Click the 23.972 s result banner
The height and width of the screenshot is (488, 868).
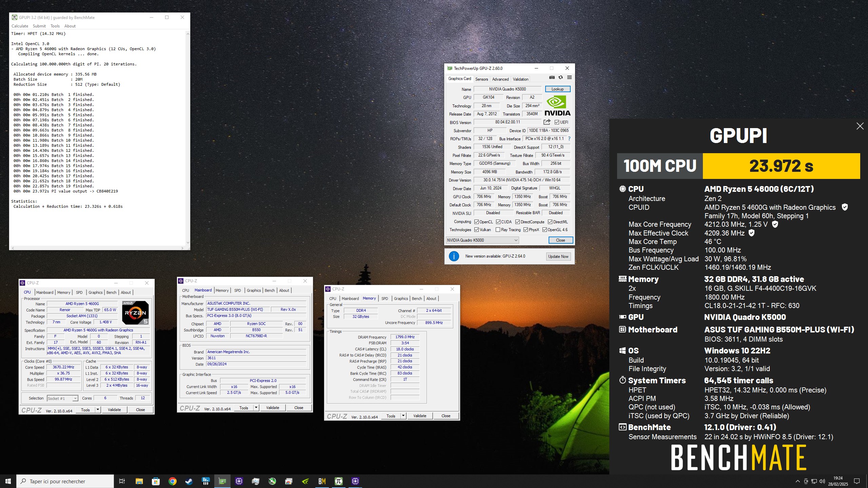[781, 166]
